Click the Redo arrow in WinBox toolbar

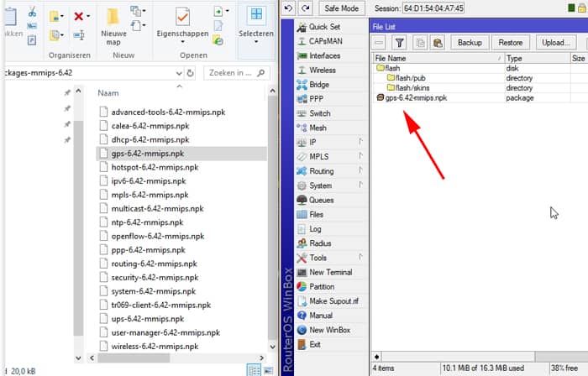click(x=306, y=8)
